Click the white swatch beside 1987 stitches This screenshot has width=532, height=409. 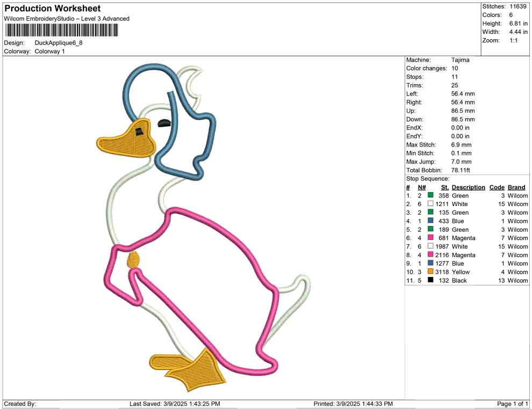point(430,246)
